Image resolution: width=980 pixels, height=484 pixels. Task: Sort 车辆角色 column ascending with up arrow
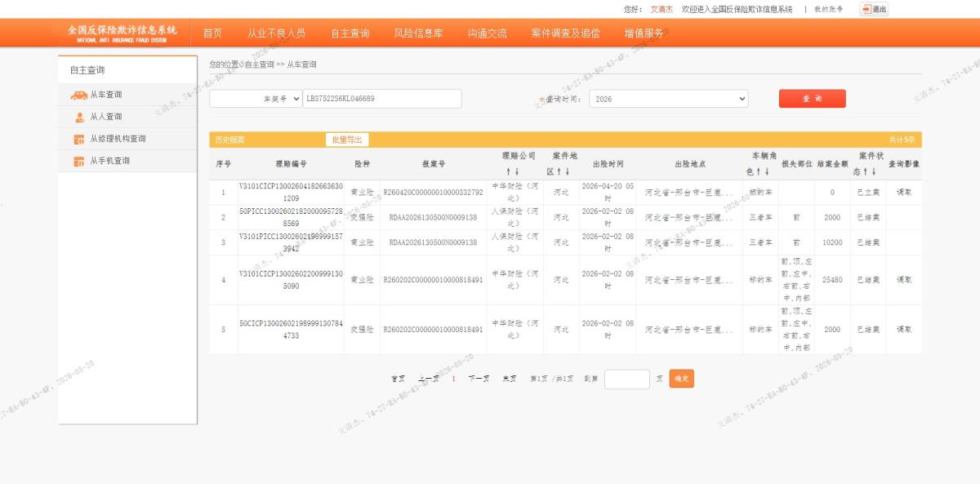(759, 171)
